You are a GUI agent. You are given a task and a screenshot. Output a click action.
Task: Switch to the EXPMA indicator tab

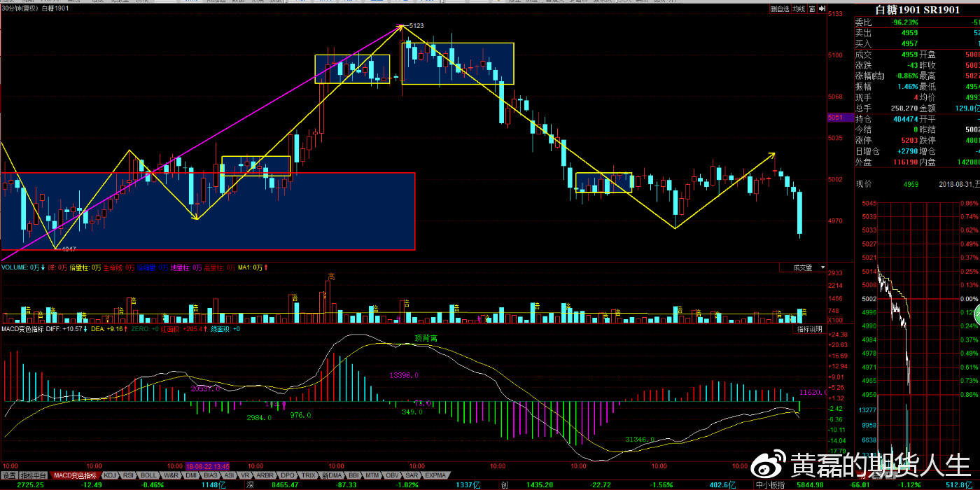tap(435, 475)
